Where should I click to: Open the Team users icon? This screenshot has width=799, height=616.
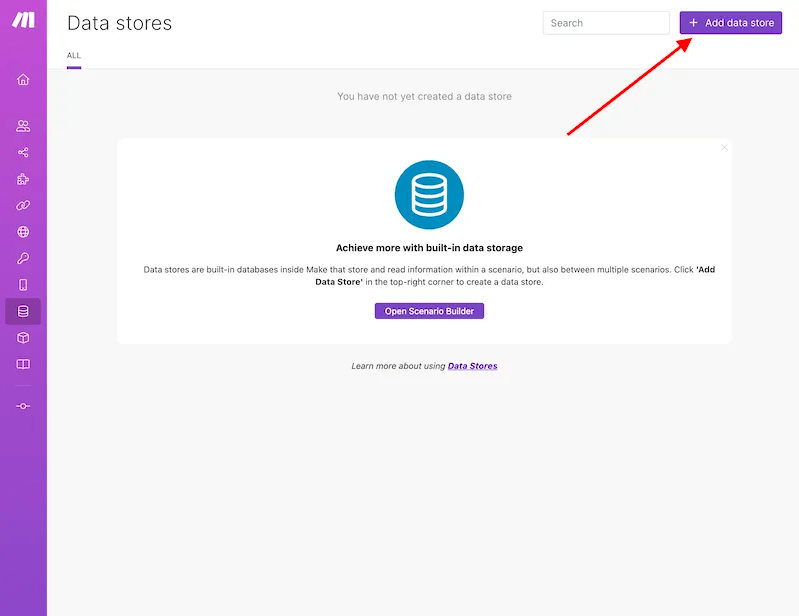23,126
